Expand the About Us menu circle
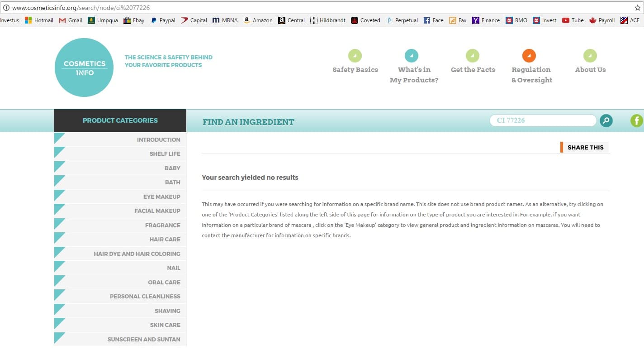 [590, 56]
